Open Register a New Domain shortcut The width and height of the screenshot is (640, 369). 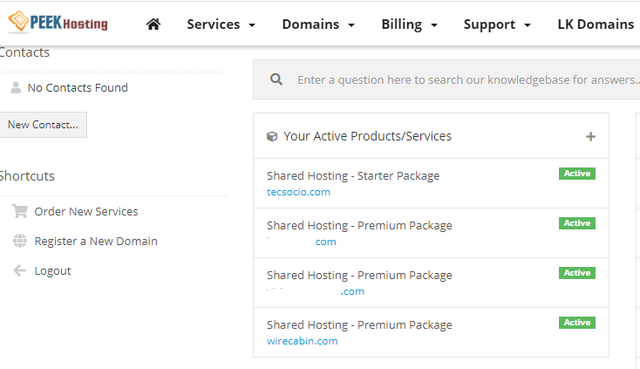coord(96,241)
